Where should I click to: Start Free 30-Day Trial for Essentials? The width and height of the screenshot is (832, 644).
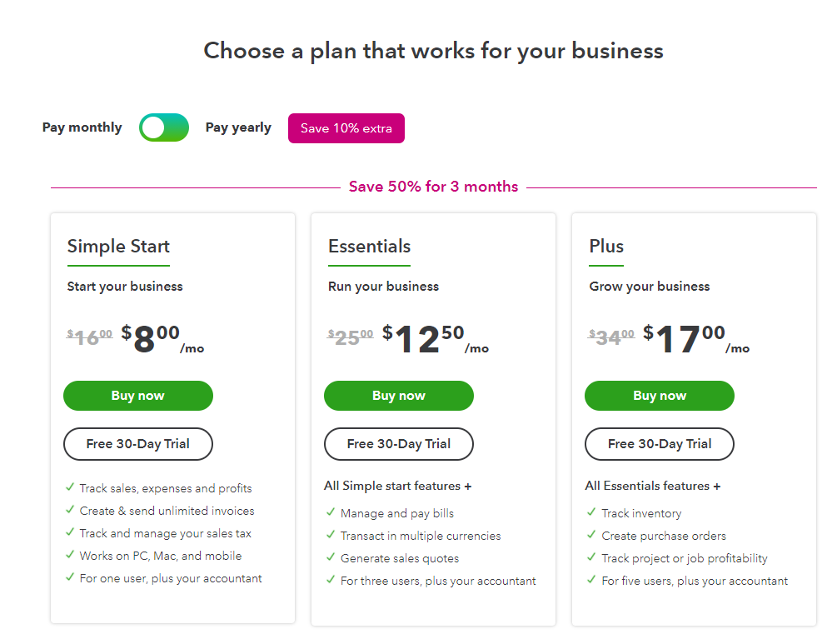point(399,444)
